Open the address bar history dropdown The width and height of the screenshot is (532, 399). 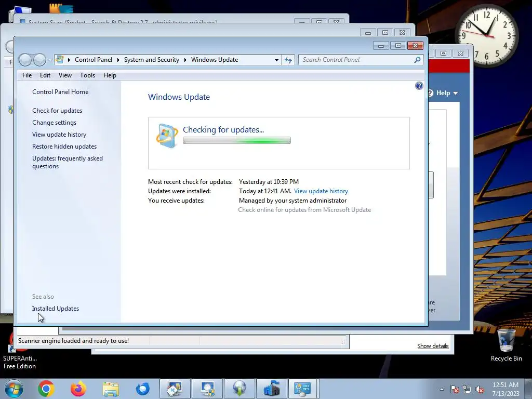pos(276,60)
